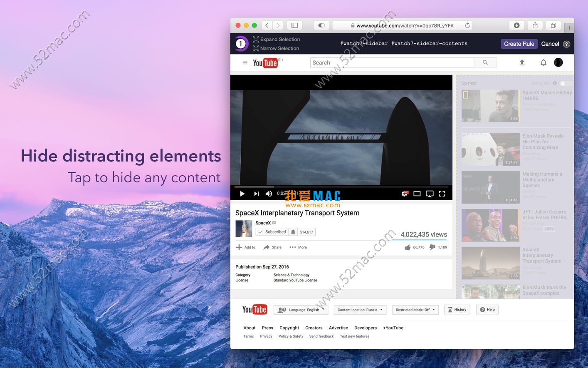The width and height of the screenshot is (588, 368).
Task: Open the Language: English dropdown
Action: pyautogui.click(x=301, y=310)
